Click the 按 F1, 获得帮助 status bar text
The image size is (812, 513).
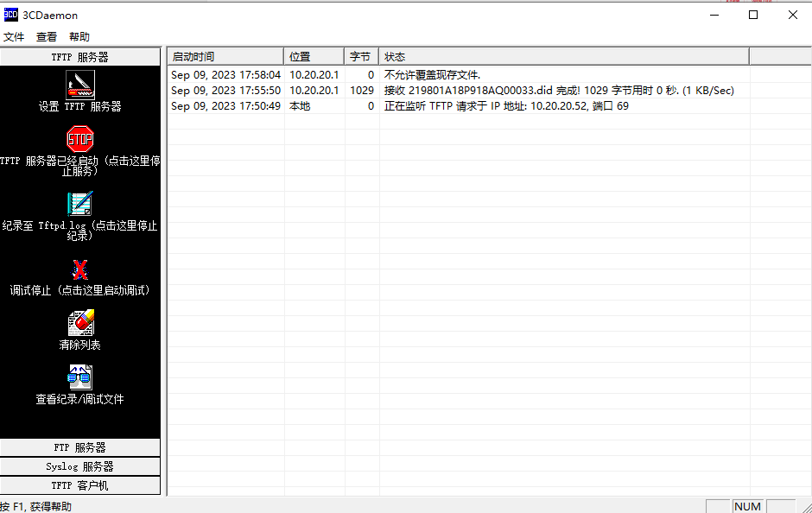pos(35,506)
